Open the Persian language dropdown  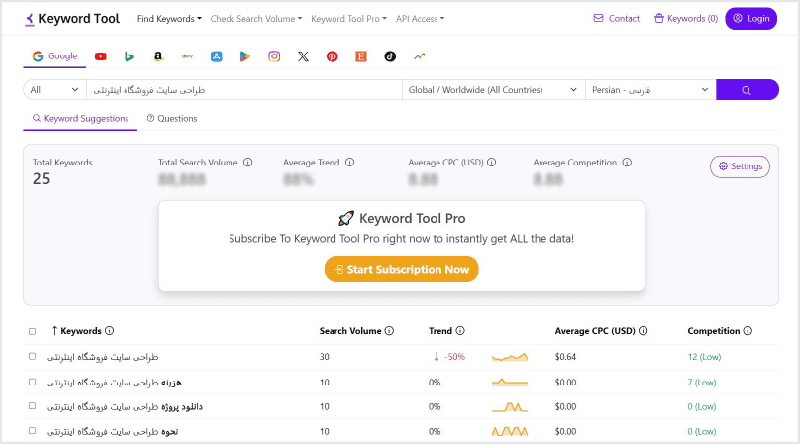[x=651, y=90]
